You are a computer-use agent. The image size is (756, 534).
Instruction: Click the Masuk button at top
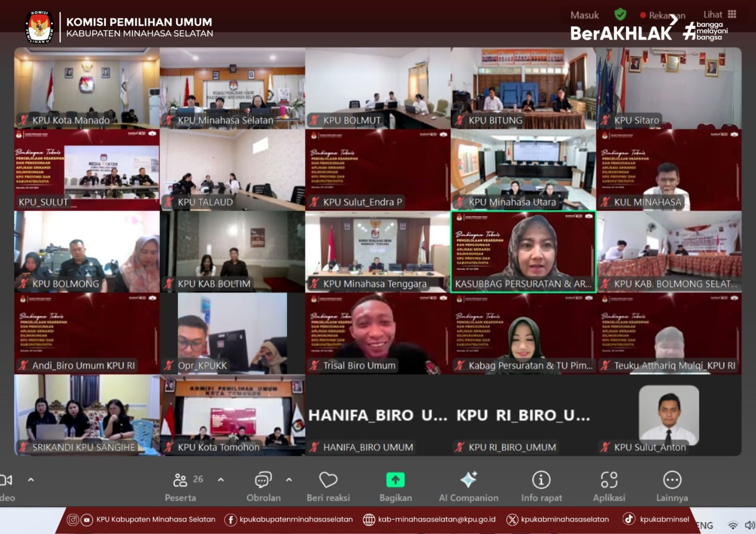(584, 16)
